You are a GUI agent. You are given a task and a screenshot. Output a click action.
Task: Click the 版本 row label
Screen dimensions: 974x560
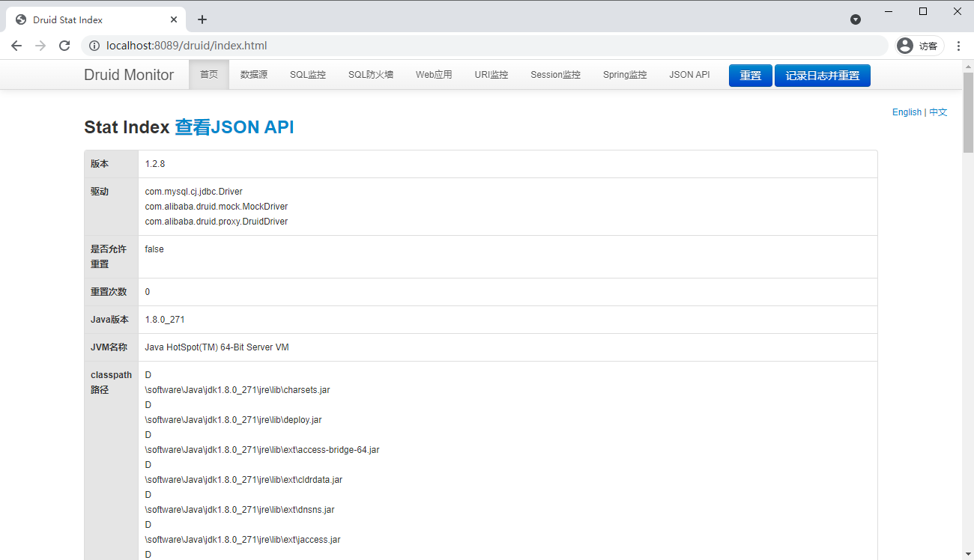(100, 164)
